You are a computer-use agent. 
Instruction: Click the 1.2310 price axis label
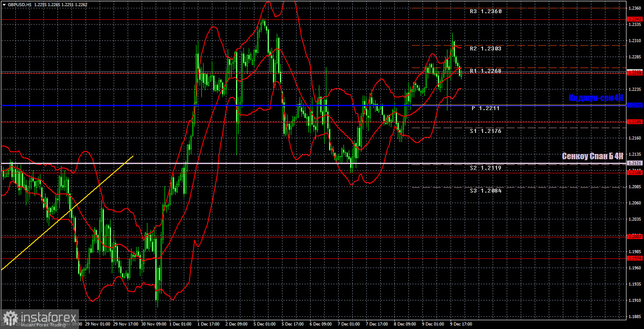(635, 41)
